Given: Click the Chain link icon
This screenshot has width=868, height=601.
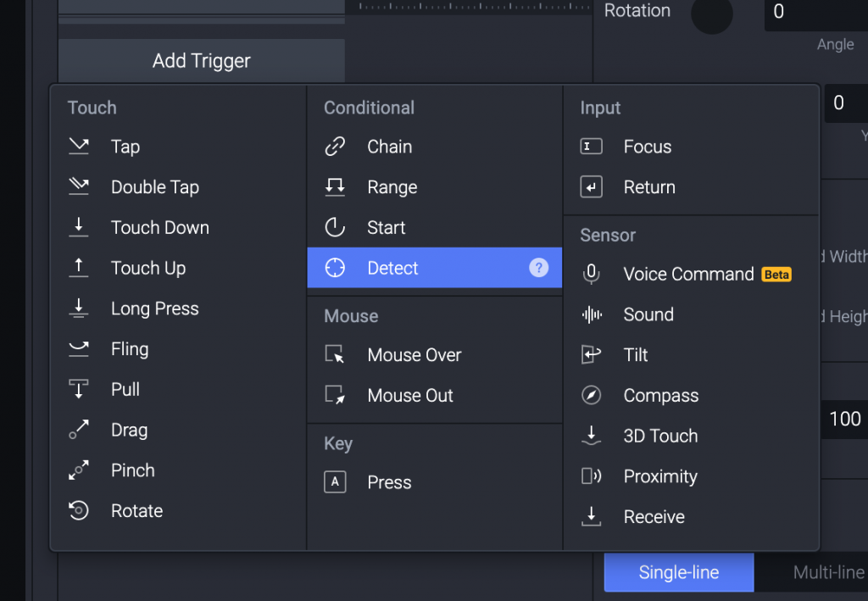Looking at the screenshot, I should 335,147.
